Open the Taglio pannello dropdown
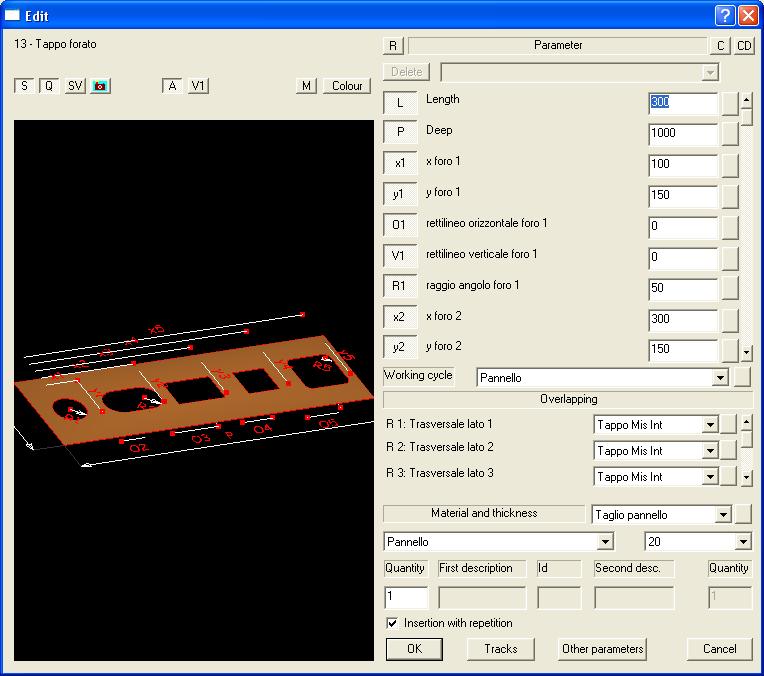 pyautogui.click(x=723, y=515)
